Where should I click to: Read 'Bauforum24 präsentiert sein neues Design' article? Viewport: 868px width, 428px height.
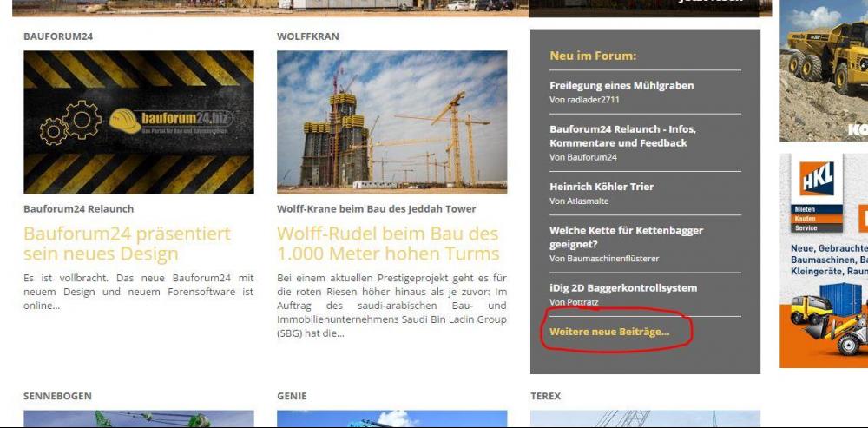(127, 244)
